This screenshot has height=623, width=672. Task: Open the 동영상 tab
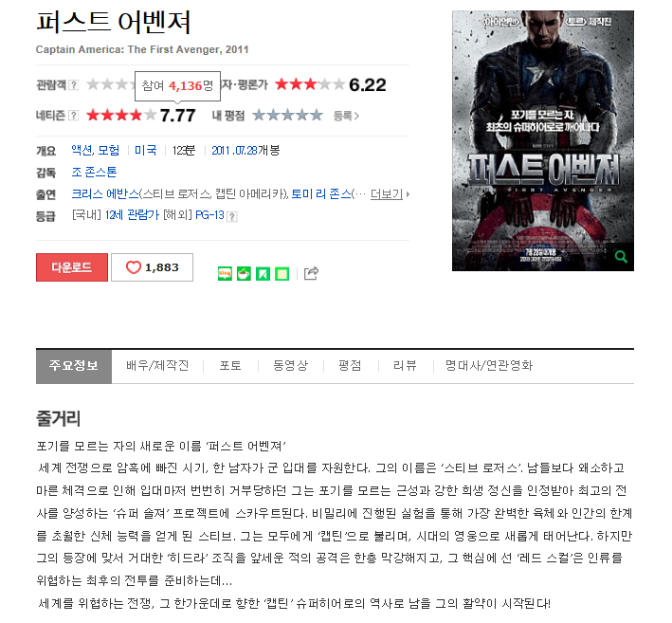tap(291, 366)
